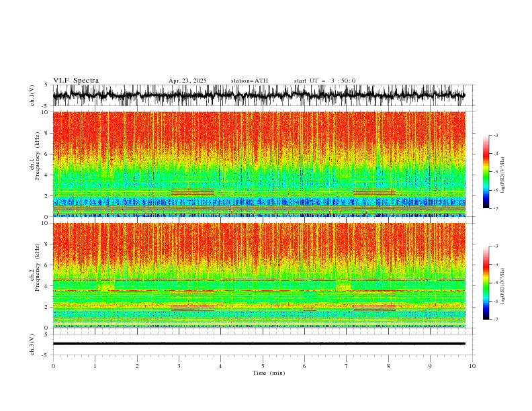Click the ch.1 waveform trace plot
The width and height of the screenshot is (532, 411).
coord(259,95)
